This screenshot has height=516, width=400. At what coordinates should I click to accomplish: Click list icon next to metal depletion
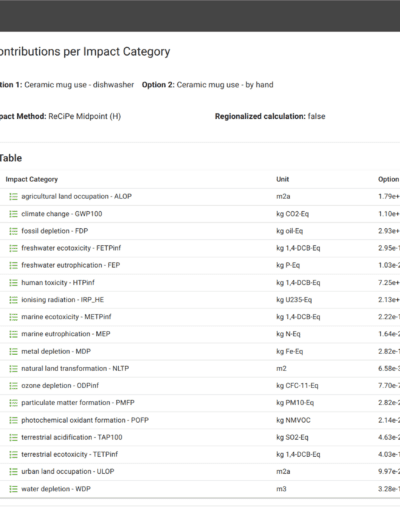(x=13, y=351)
